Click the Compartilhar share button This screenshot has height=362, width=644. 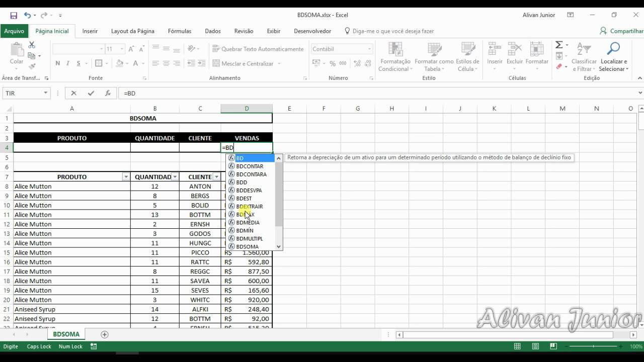[622, 31]
